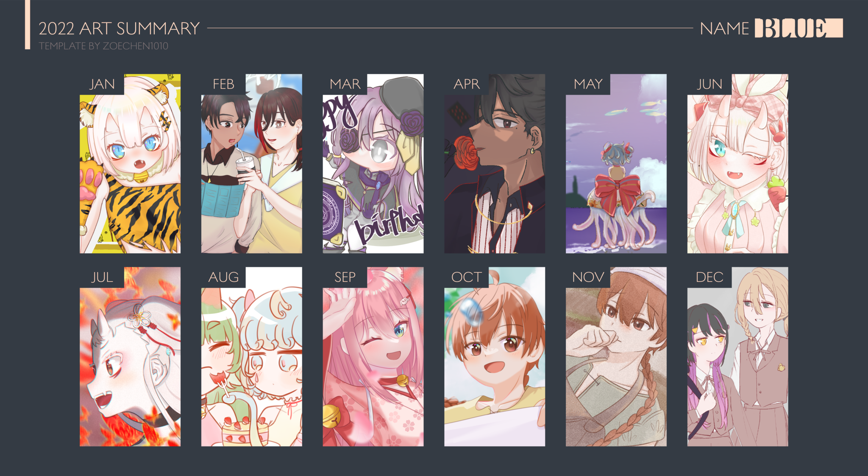Select the JAN month label
This screenshot has height=476, width=868.
[x=102, y=84]
